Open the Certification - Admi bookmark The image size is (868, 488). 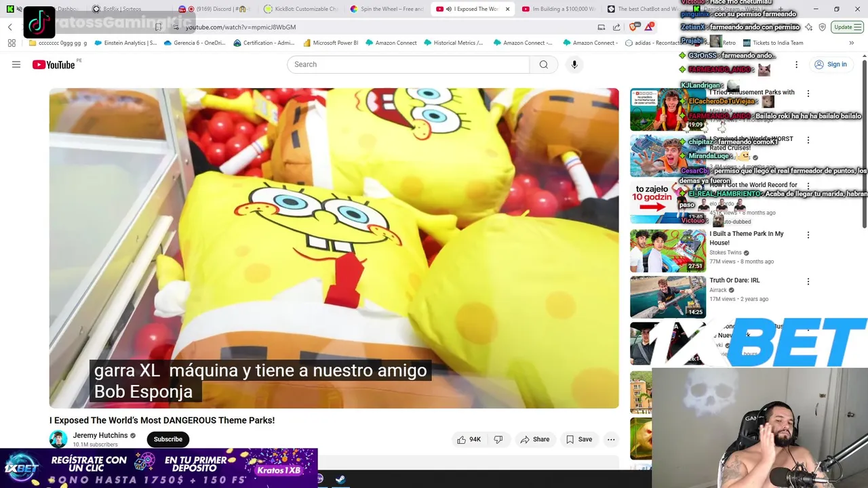(264, 43)
